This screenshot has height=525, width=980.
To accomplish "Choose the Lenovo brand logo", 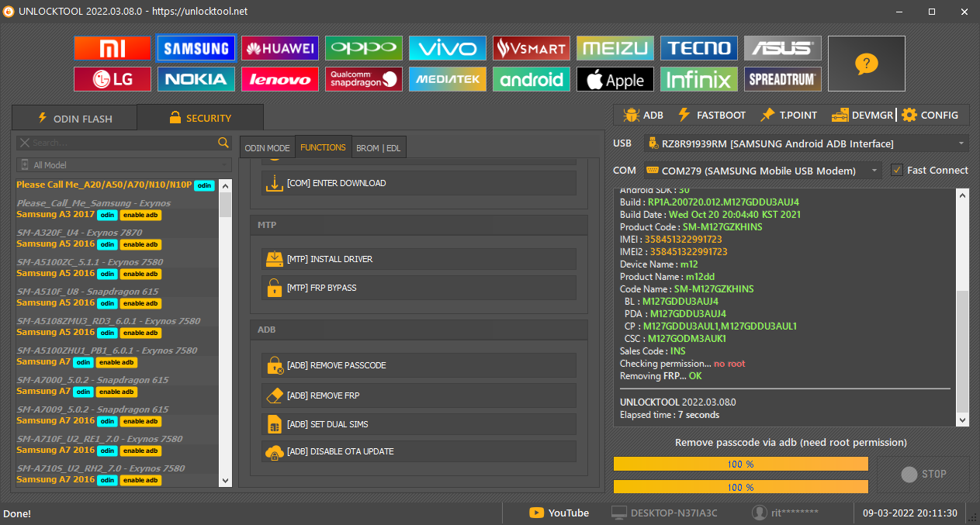I will [280, 79].
